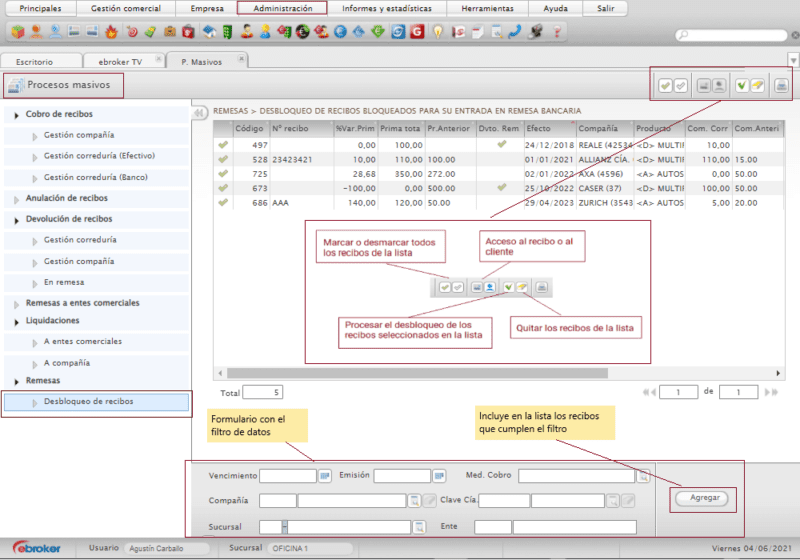Click the red target icon in toolbar
800x560 pixels.
pyautogui.click(x=132, y=32)
